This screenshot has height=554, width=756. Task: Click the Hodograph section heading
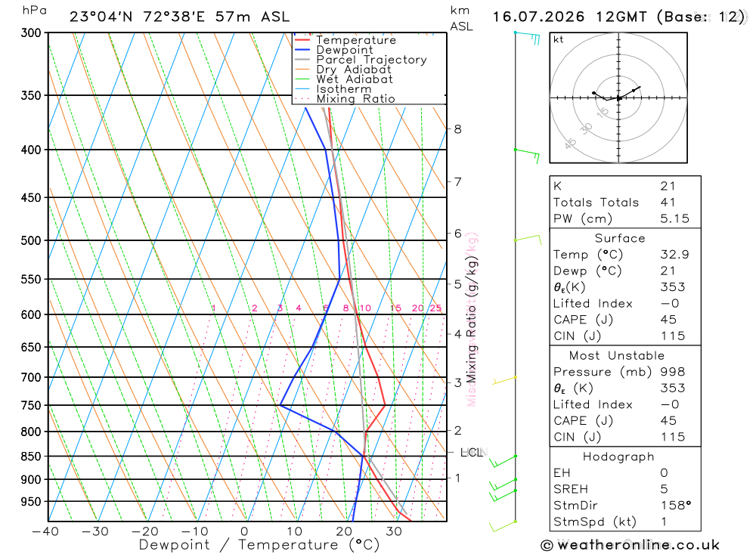click(618, 457)
